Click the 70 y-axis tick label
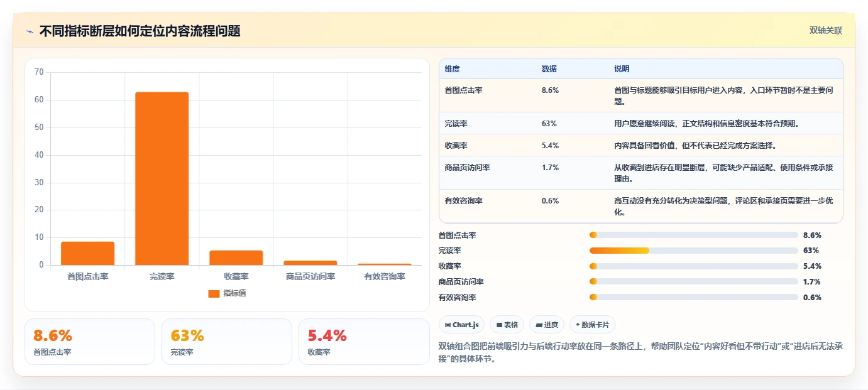The image size is (868, 390). click(x=39, y=72)
